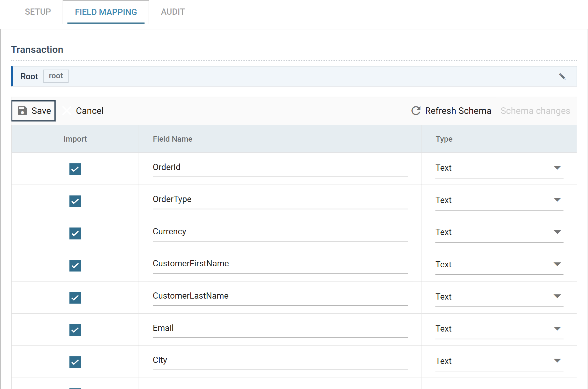The width and height of the screenshot is (588, 389).
Task: Uncheck Import checkbox for OrderType
Action: pyautogui.click(x=75, y=201)
